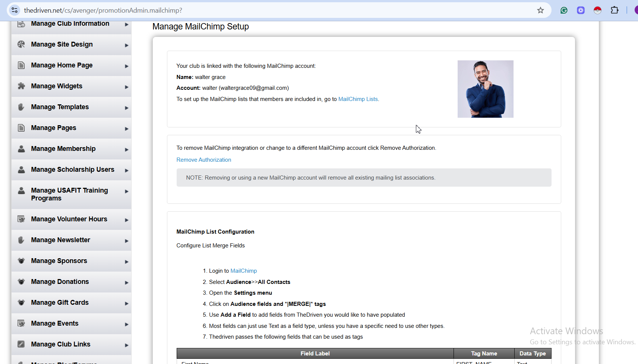This screenshot has width=638, height=364.
Task: Click the page icon beside Manage Pages
Action: [x=21, y=128]
